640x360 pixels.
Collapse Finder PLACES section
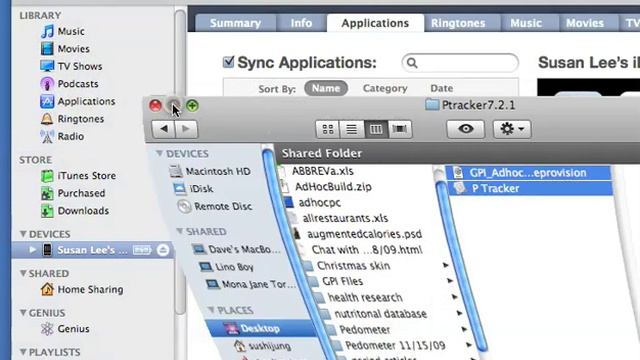(211, 310)
